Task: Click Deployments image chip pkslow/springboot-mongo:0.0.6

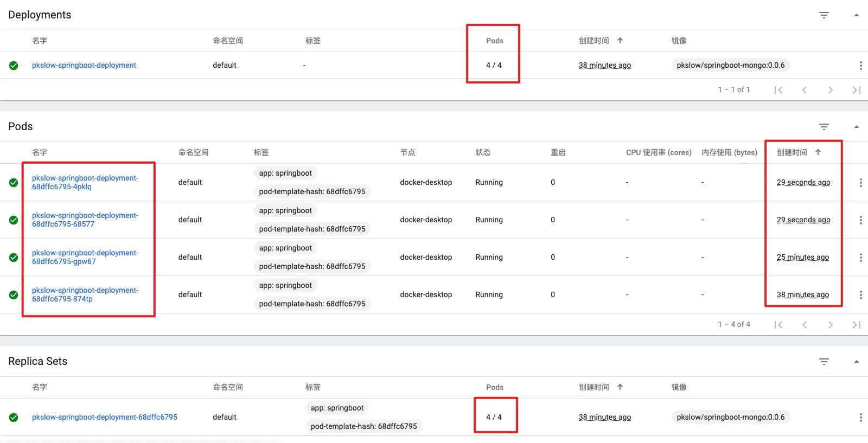Action: [731, 65]
